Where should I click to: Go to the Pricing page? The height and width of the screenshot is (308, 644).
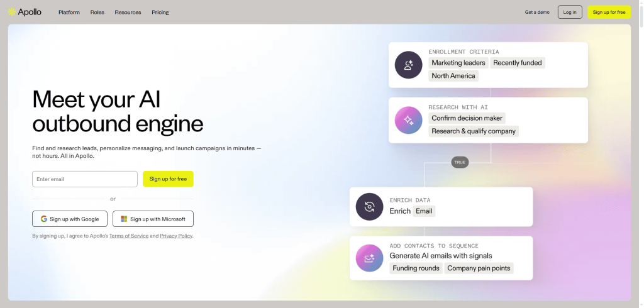pos(160,13)
